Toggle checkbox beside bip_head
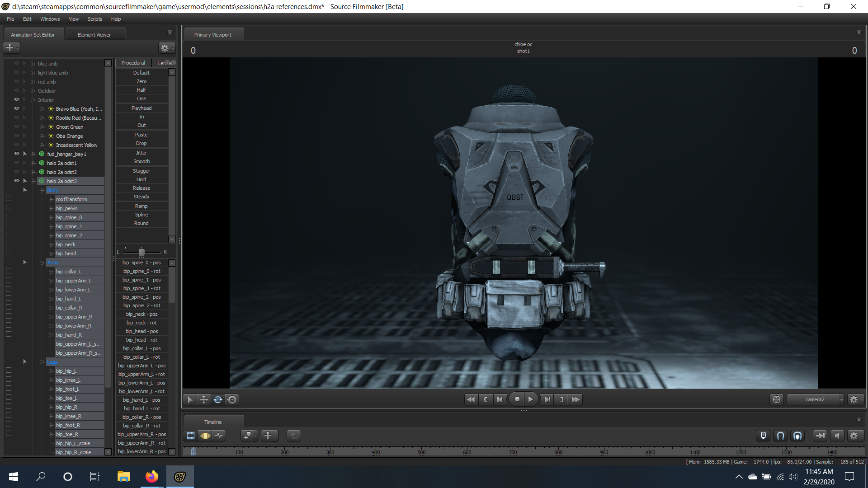Viewport: 868px width, 488px height. (9, 253)
